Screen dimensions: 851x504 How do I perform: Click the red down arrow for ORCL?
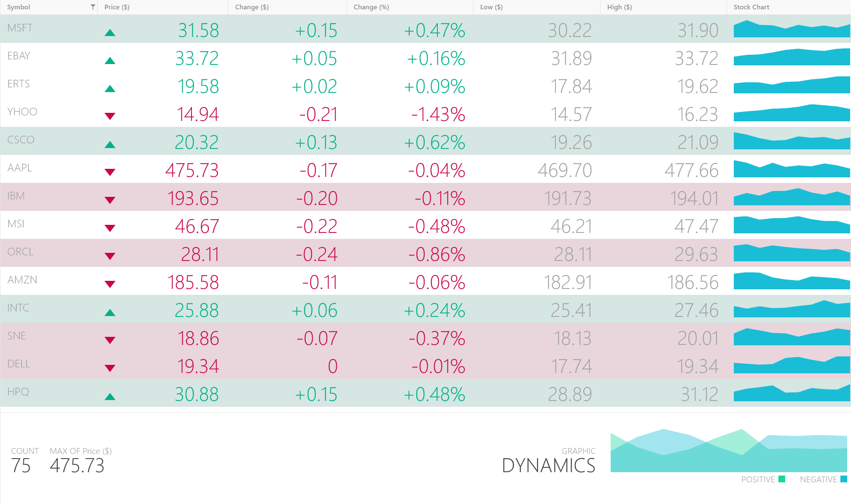click(110, 256)
